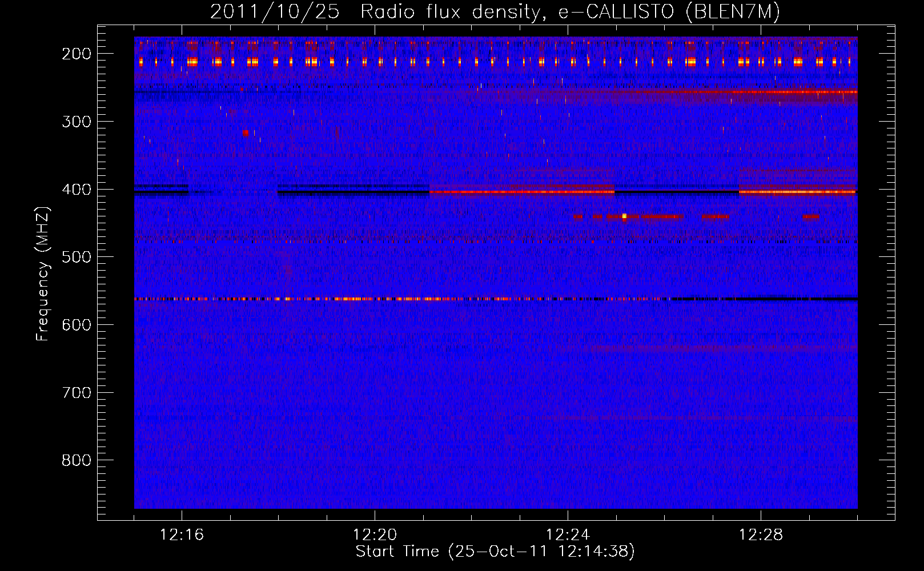924x571 pixels.
Task: Click the 300 frequency tick label
Action: (77, 122)
